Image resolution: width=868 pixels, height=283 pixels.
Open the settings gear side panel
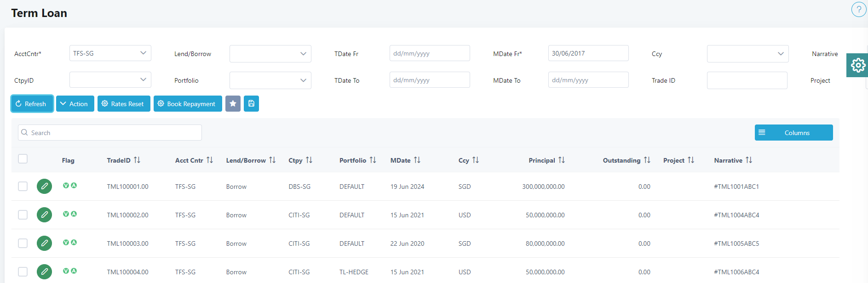pos(857,65)
